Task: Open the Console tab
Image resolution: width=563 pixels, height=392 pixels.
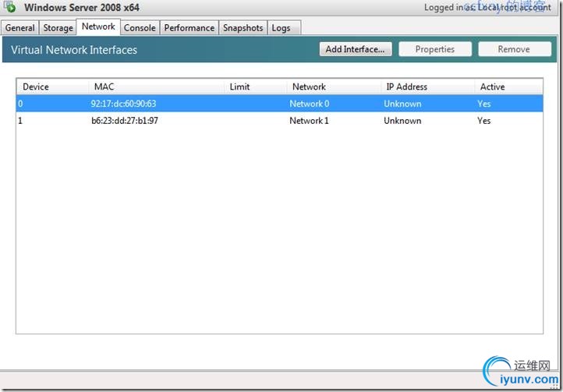Action: [140, 27]
